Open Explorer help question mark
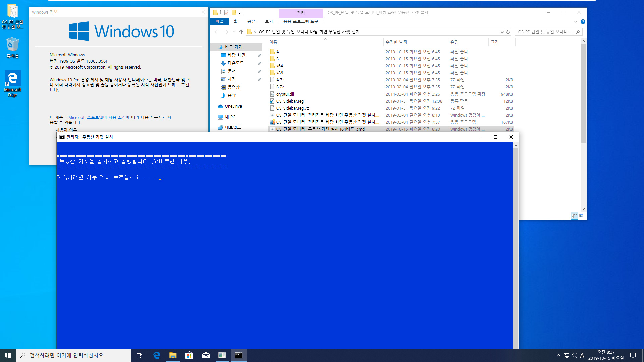Image resolution: width=644 pixels, height=362 pixels. point(583,22)
